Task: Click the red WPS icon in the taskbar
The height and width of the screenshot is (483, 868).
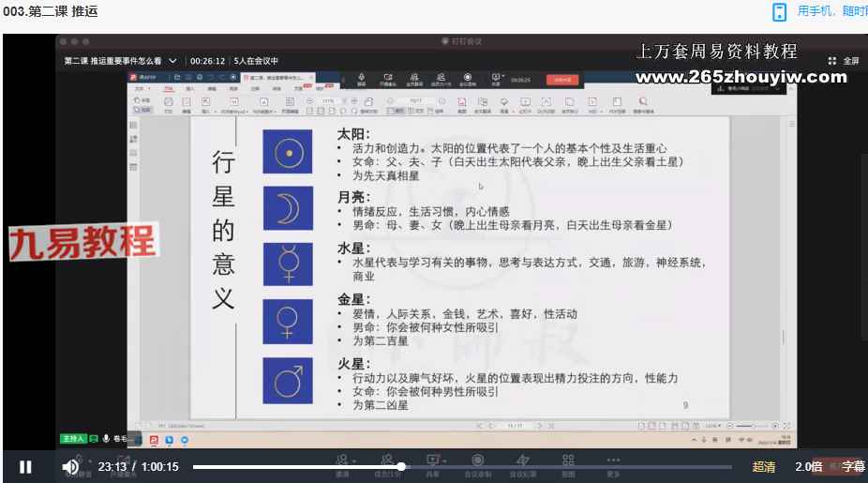Action: [x=154, y=440]
